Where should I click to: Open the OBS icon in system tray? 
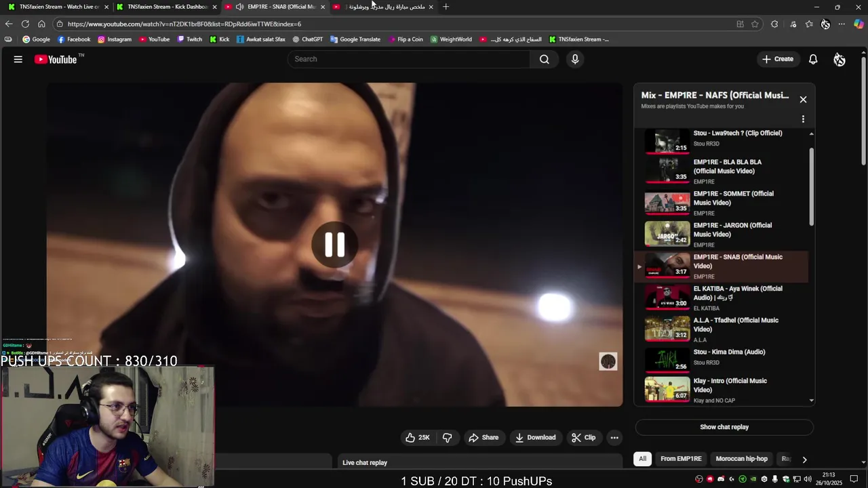(x=699, y=479)
